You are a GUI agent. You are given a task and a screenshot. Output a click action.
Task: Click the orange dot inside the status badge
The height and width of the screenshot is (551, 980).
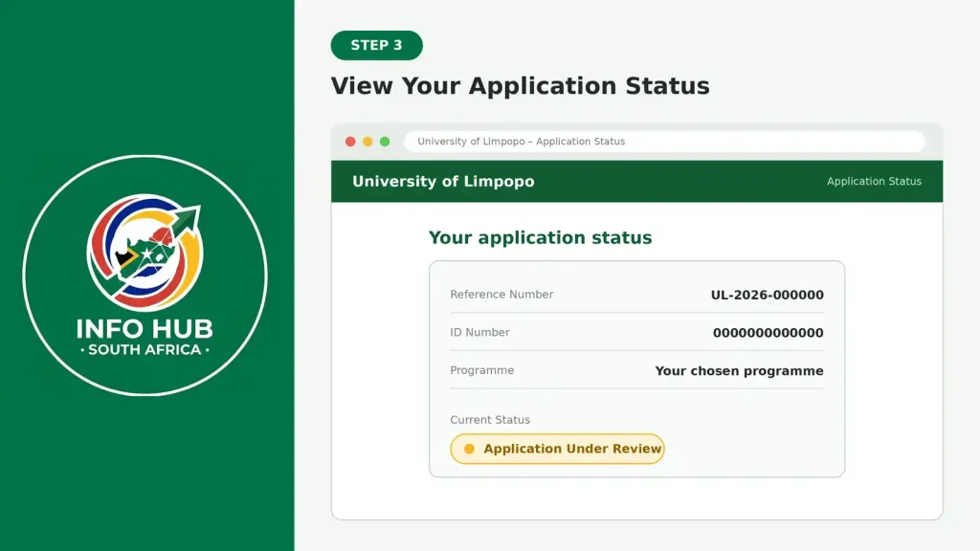469,449
